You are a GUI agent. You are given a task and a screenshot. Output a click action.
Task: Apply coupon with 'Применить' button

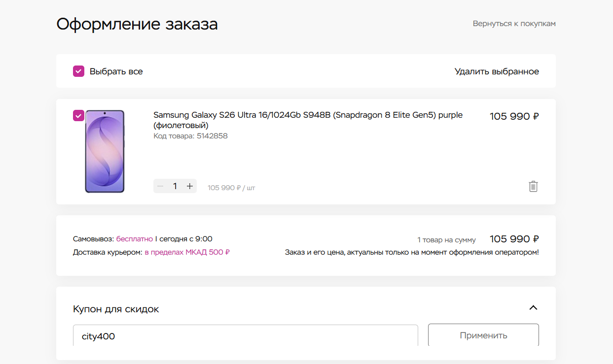pyautogui.click(x=483, y=335)
